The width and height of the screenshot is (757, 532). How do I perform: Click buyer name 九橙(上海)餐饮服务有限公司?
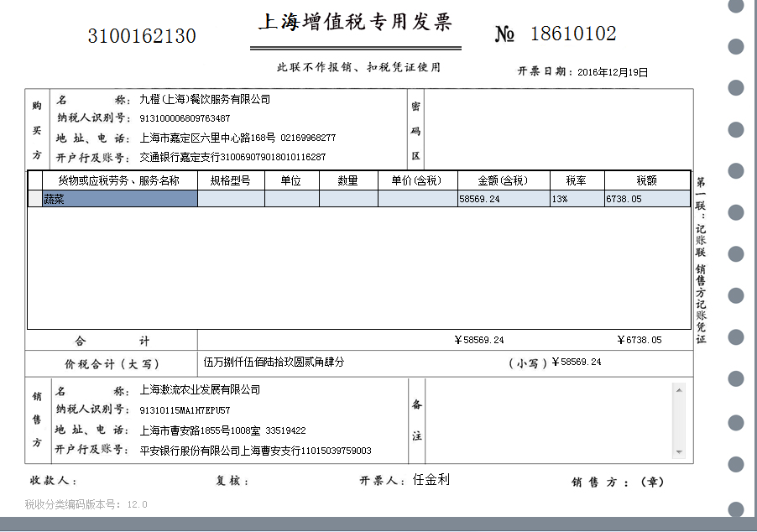coord(205,100)
